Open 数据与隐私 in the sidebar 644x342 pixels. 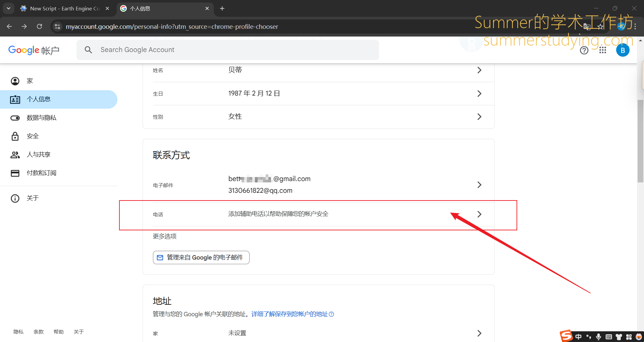pyautogui.click(x=59, y=118)
